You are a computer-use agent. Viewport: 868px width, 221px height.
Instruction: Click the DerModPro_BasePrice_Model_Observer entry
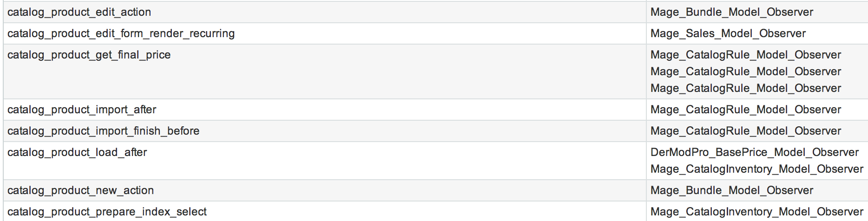(x=754, y=152)
